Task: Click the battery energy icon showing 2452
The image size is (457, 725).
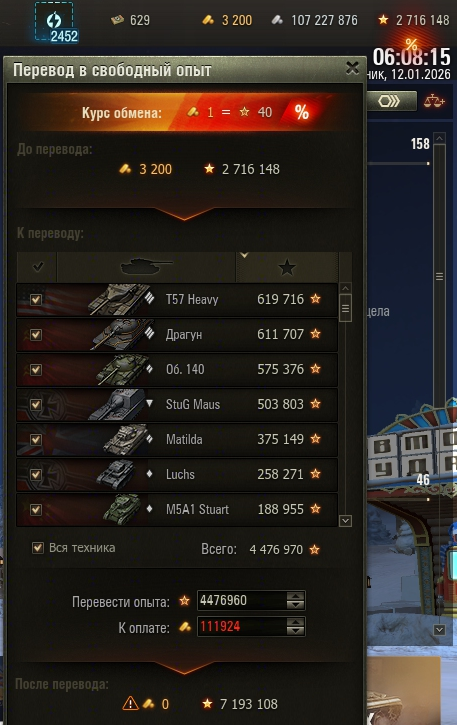Action: pyautogui.click(x=55, y=22)
